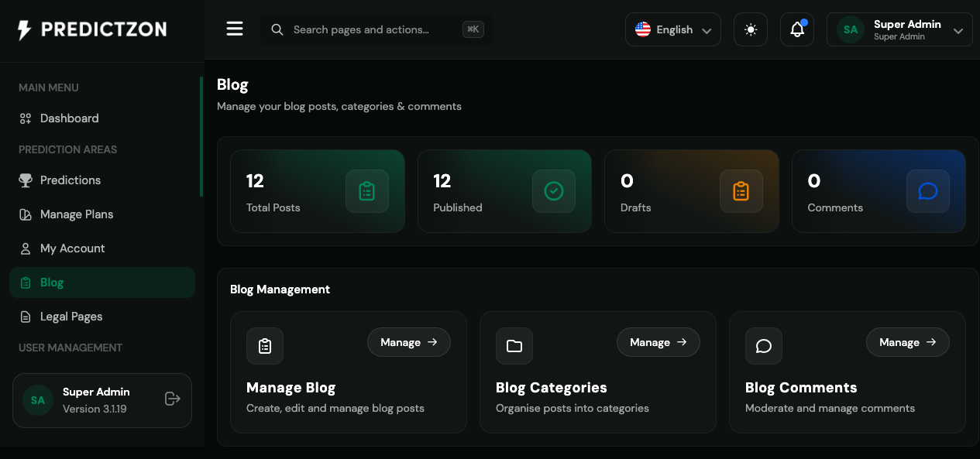The width and height of the screenshot is (980, 459).
Task: Click the Total Posts count 12
Action: [255, 181]
